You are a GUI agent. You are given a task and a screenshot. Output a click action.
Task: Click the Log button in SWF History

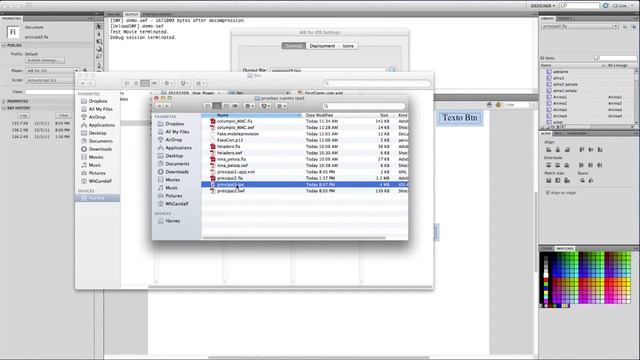click(x=23, y=116)
